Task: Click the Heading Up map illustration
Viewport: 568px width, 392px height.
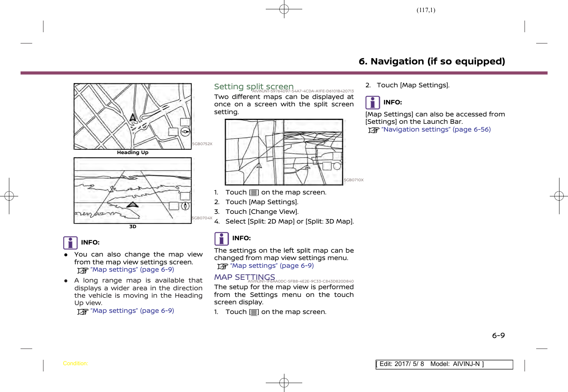Action: (133, 116)
